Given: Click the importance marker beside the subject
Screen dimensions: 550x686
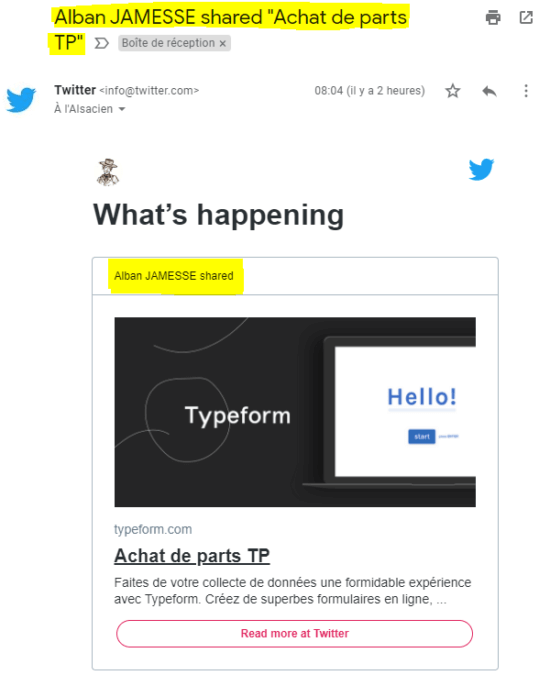Looking at the screenshot, I should click(102, 43).
